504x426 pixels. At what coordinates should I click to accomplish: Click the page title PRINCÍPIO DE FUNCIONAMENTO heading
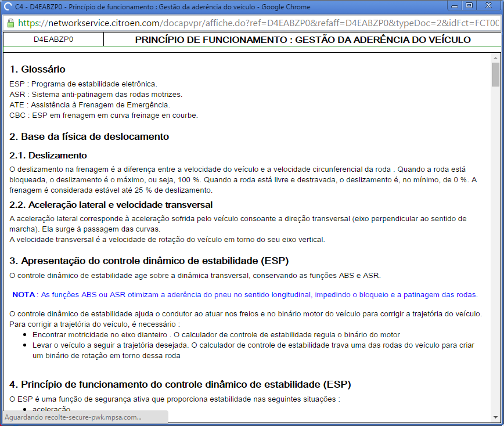tap(303, 39)
